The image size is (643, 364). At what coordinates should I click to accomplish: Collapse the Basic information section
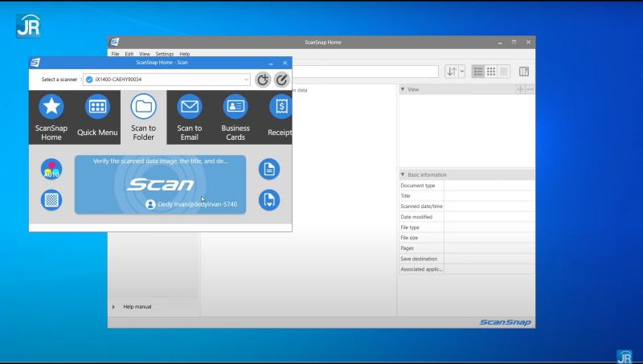tap(403, 174)
